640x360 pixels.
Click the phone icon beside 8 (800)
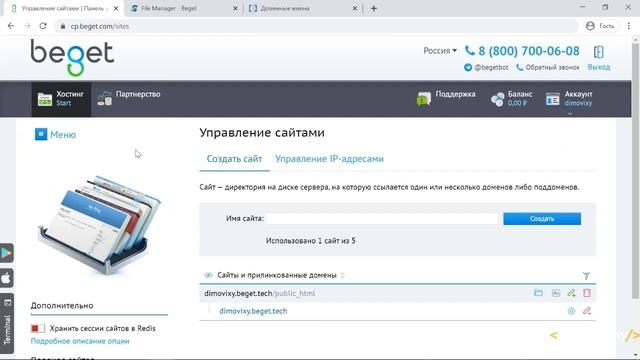(470, 51)
